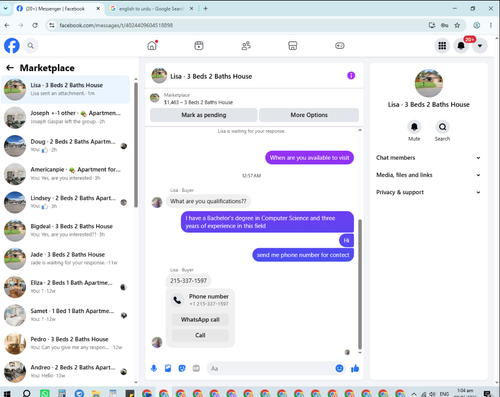Open Windows taskbar search
The width and height of the screenshot is (500, 397).
26,394
